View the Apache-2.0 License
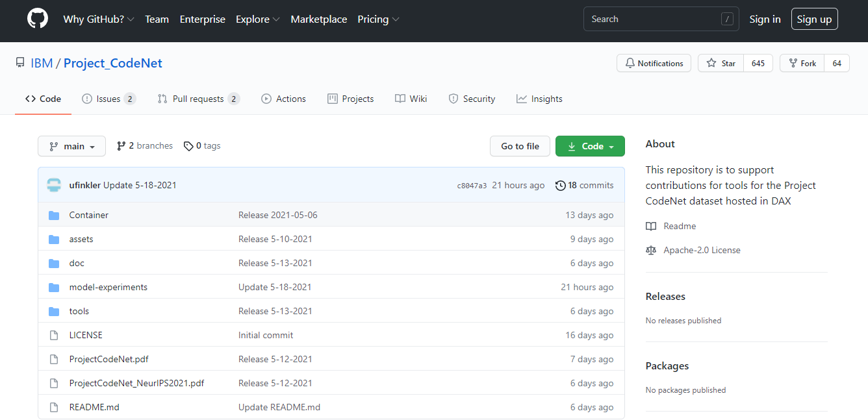 pyautogui.click(x=700, y=250)
